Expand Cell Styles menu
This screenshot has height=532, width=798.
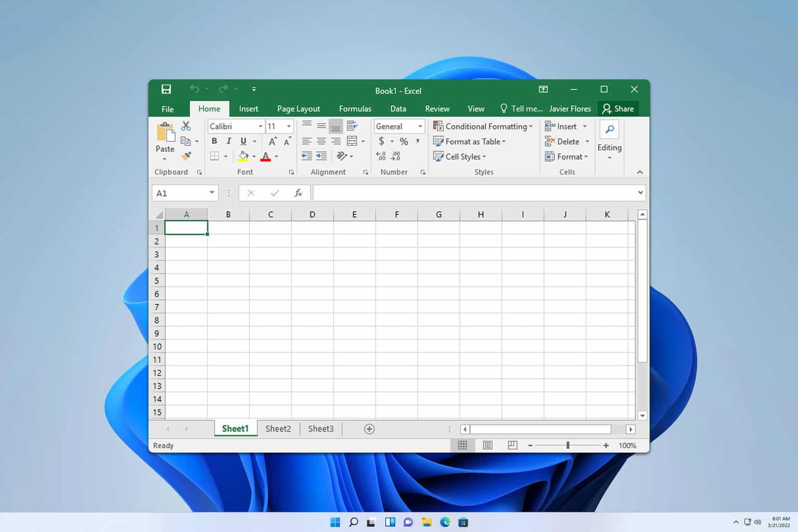point(459,156)
